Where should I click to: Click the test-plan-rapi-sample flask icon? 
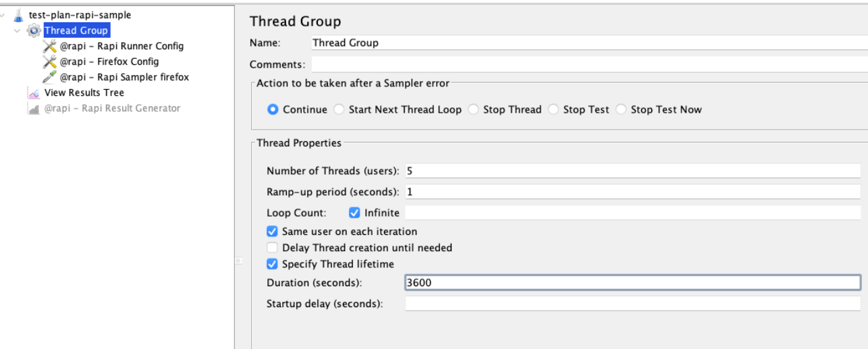tap(18, 15)
